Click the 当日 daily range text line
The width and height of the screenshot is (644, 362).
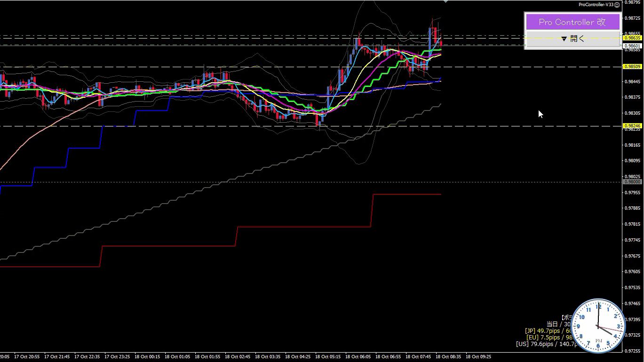click(559, 324)
